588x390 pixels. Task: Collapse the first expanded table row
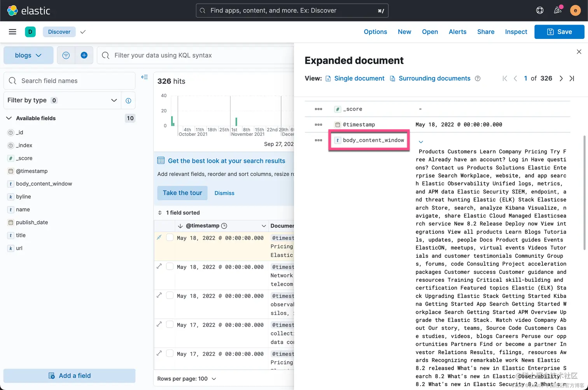click(159, 237)
